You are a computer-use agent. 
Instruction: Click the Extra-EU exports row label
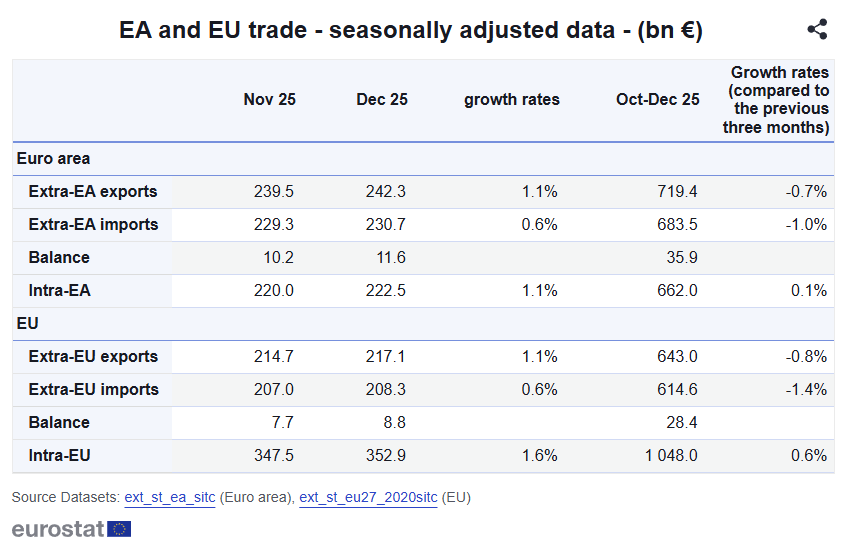click(x=93, y=356)
